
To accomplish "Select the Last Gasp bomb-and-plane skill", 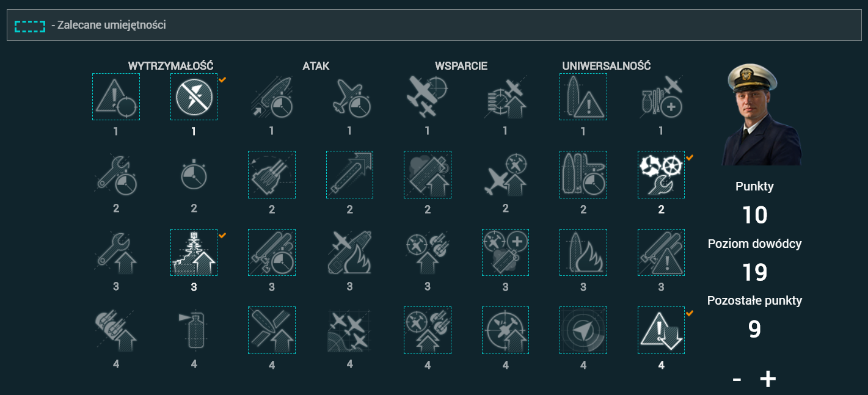I will (x=661, y=96).
